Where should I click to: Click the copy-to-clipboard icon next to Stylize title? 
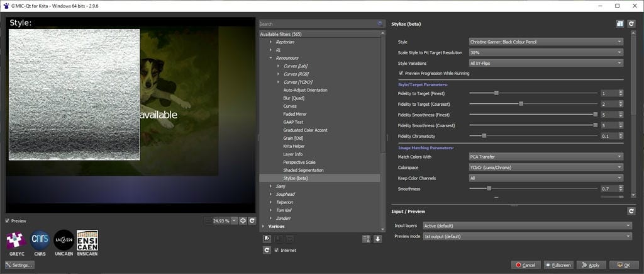click(619, 24)
